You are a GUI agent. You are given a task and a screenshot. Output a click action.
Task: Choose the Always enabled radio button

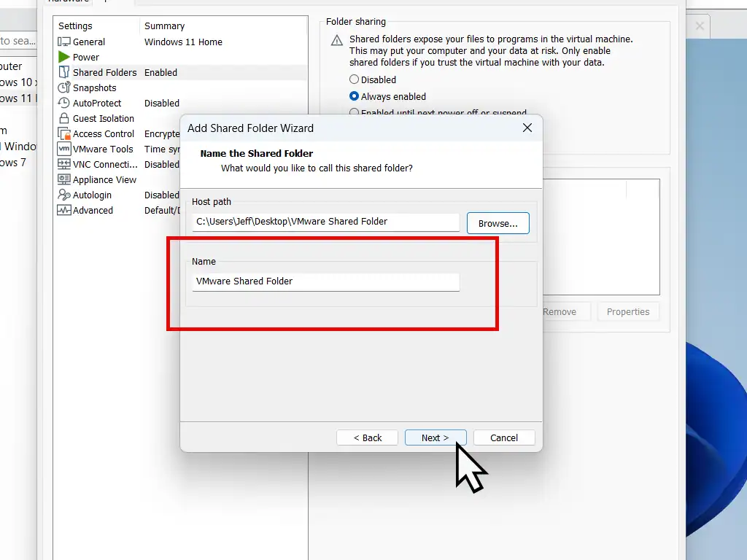pos(354,96)
